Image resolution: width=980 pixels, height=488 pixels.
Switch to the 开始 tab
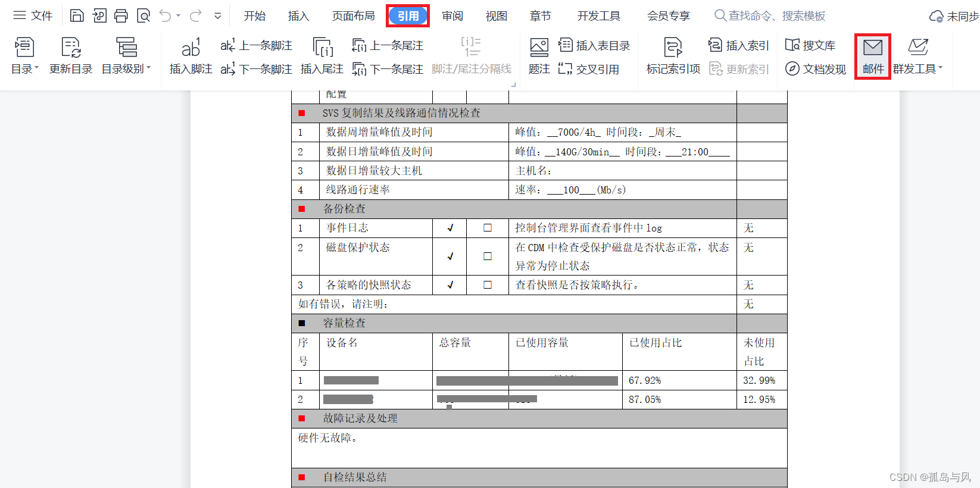tap(255, 16)
